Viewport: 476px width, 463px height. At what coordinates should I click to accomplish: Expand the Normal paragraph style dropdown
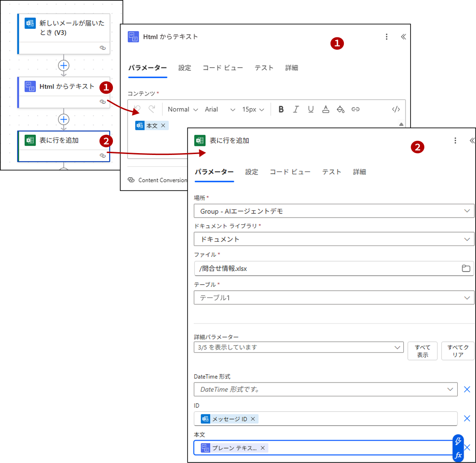pyautogui.click(x=182, y=109)
